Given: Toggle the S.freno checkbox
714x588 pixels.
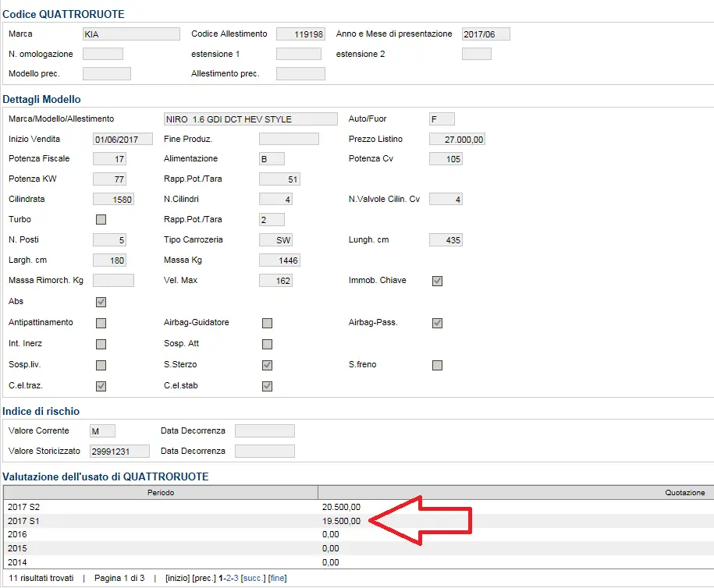Looking at the screenshot, I should pyautogui.click(x=437, y=365).
